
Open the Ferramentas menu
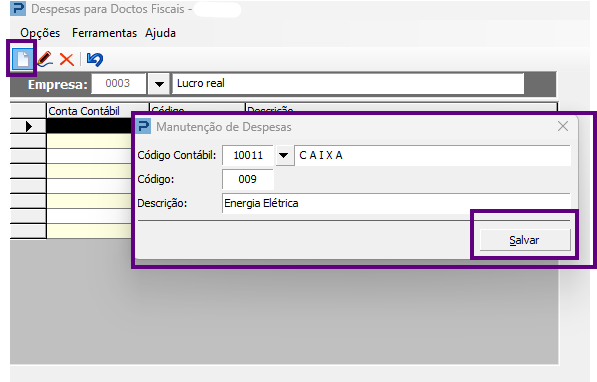point(104,33)
